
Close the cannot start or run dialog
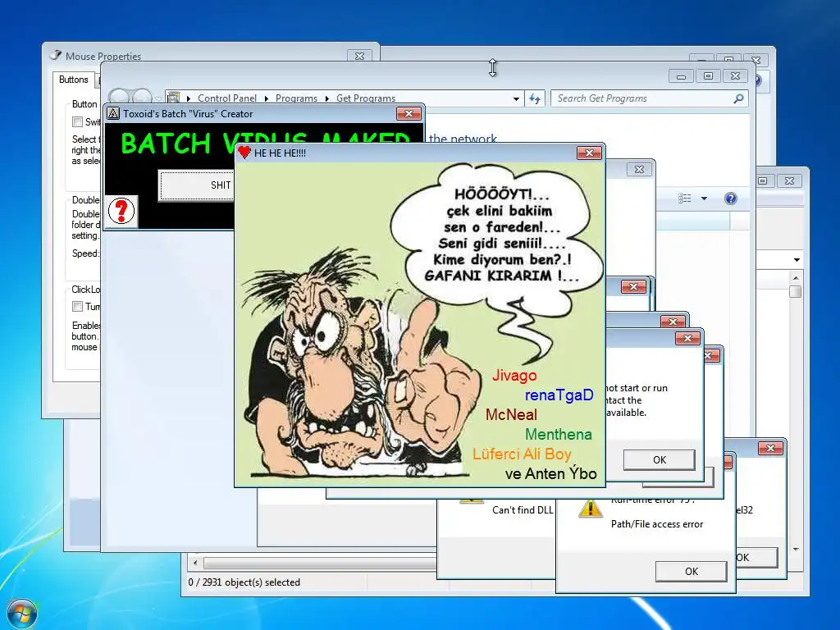(x=688, y=339)
